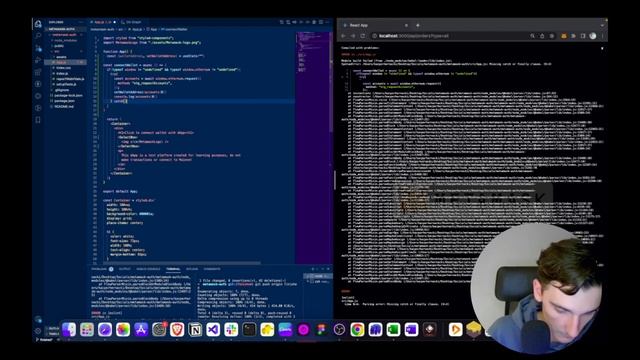
Task: Open App Store from the Dock
Action: pos(141,329)
